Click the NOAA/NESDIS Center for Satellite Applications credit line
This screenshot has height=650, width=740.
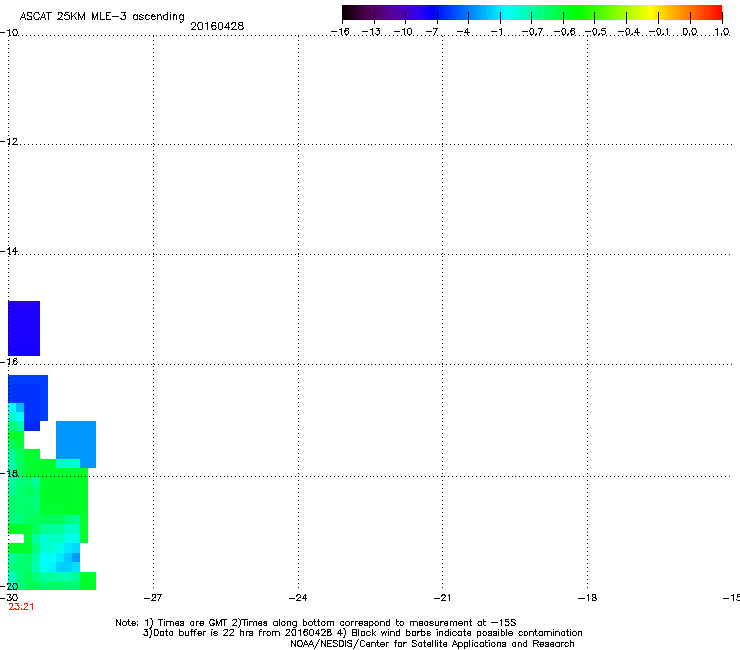click(x=432, y=644)
